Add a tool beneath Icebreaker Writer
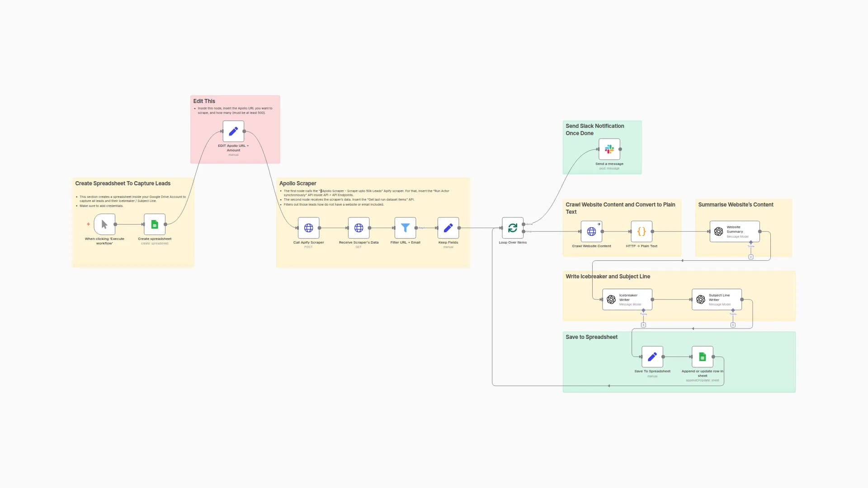The height and width of the screenshot is (488, 868). pos(643,324)
